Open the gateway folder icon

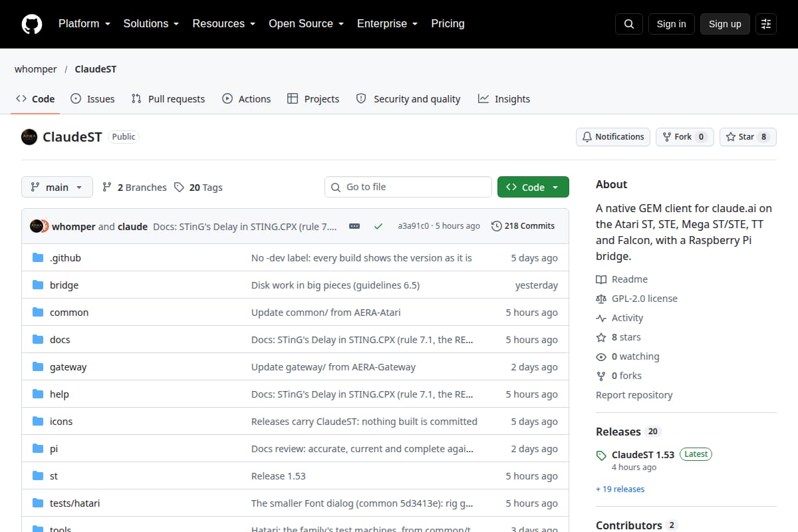coord(38,367)
